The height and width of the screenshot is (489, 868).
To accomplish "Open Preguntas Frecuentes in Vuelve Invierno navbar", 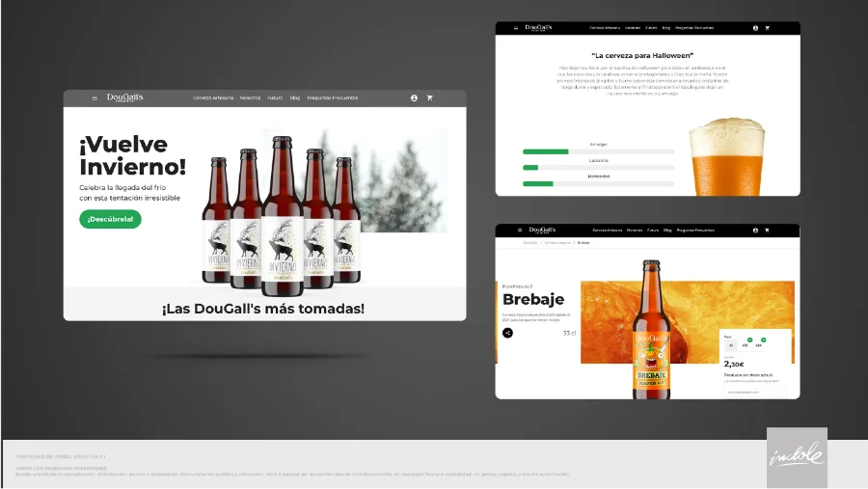I will point(333,98).
